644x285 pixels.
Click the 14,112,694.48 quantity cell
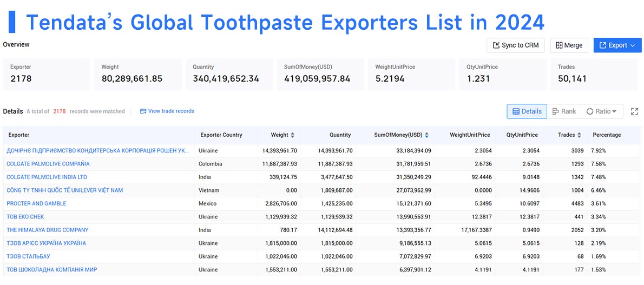click(335, 230)
